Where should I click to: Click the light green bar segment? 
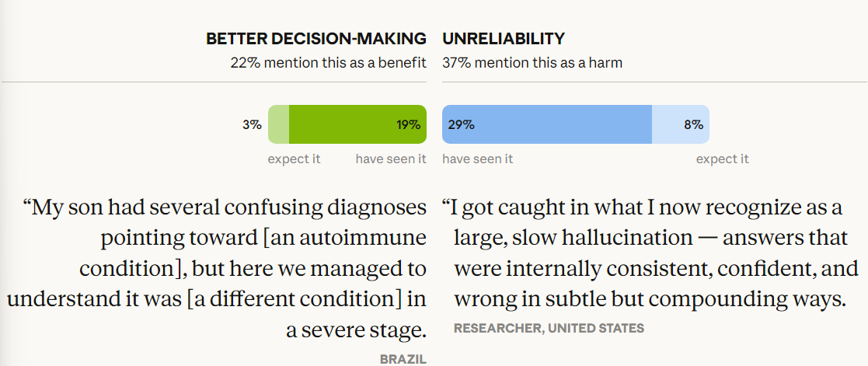[x=278, y=124]
